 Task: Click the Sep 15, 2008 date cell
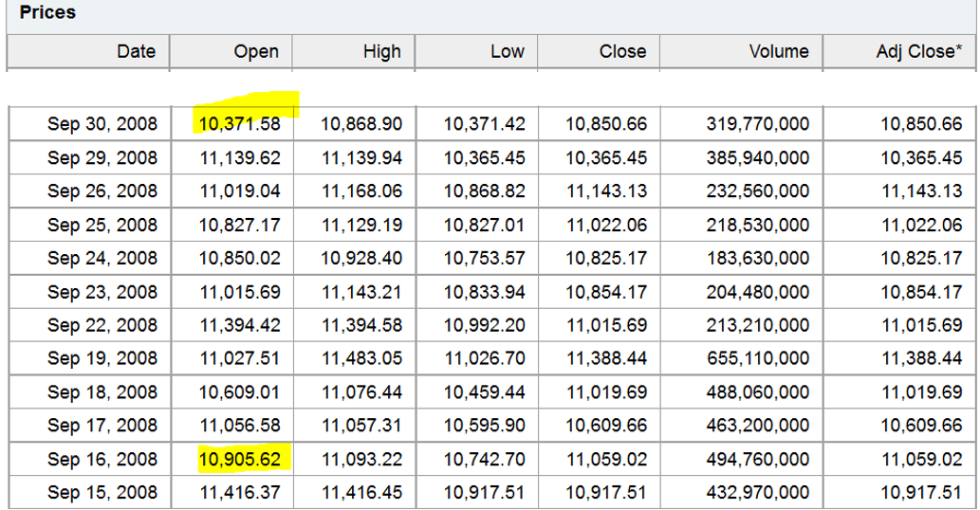click(x=102, y=493)
